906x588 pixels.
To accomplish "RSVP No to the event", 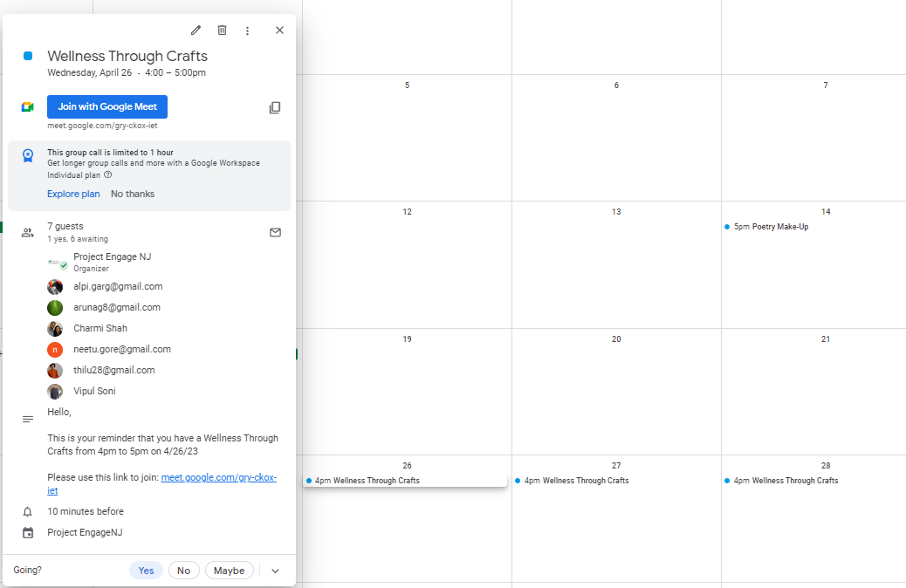I will (x=184, y=570).
